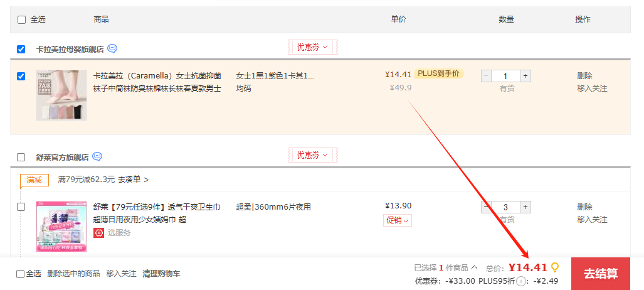Click the 满减 promotion tag
The height and width of the screenshot is (290, 644).
pyautogui.click(x=34, y=180)
